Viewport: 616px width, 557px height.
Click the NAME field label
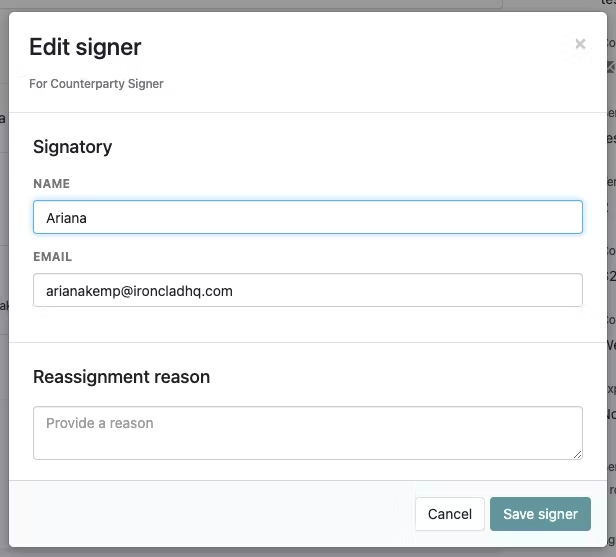[51, 183]
